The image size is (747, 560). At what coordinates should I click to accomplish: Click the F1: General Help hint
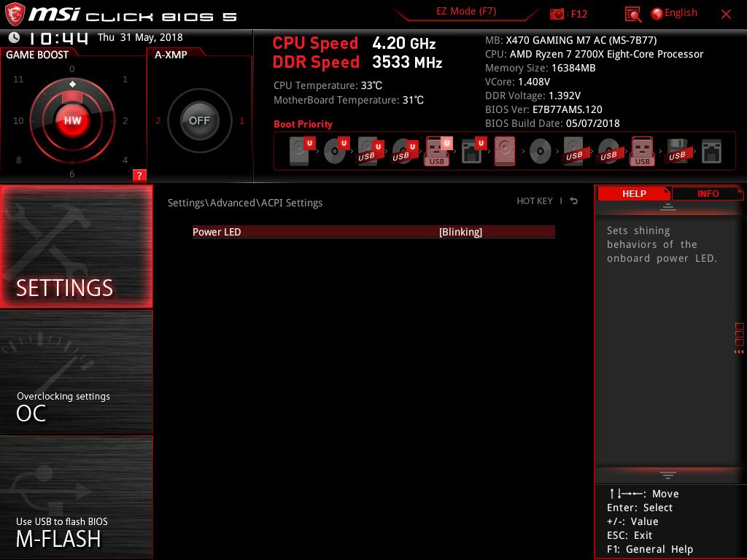point(650,549)
